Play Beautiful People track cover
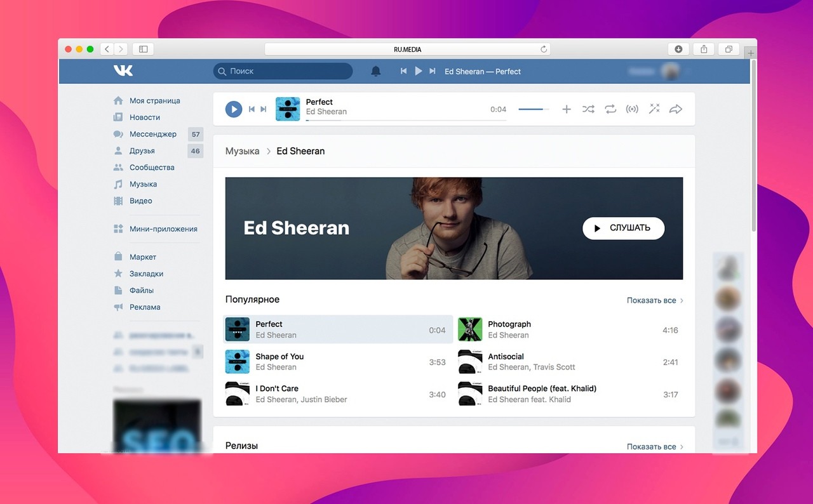 pos(470,394)
